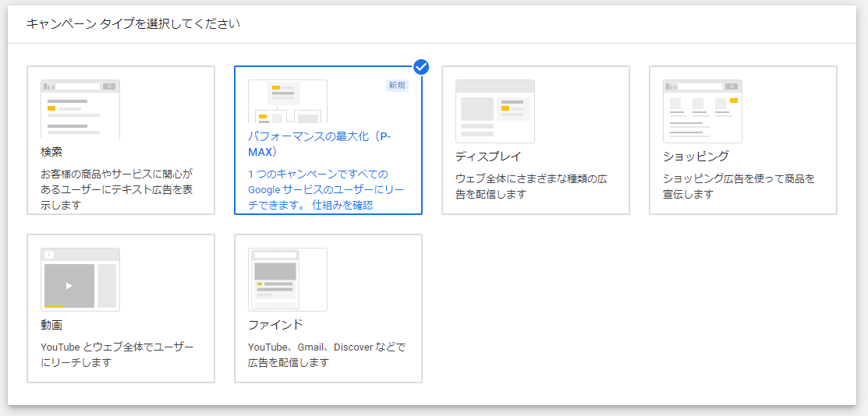This screenshot has width=868, height=416.
Task: Click the blue checkmark on the P-MAX card
Action: click(x=421, y=67)
